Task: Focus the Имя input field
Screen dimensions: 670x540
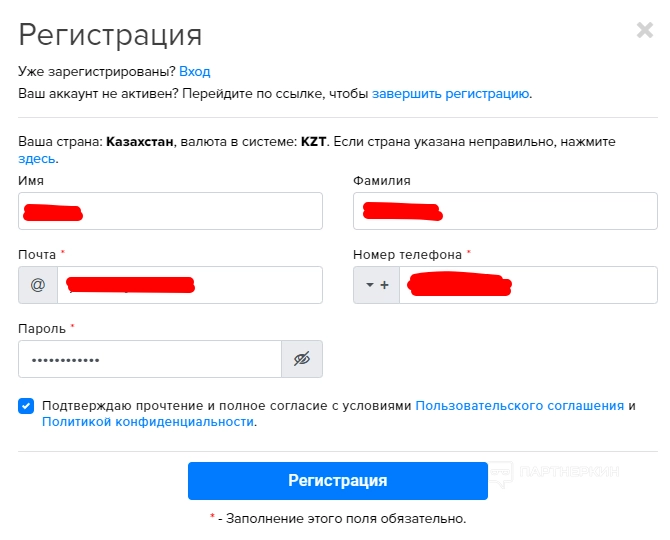Action: point(170,211)
